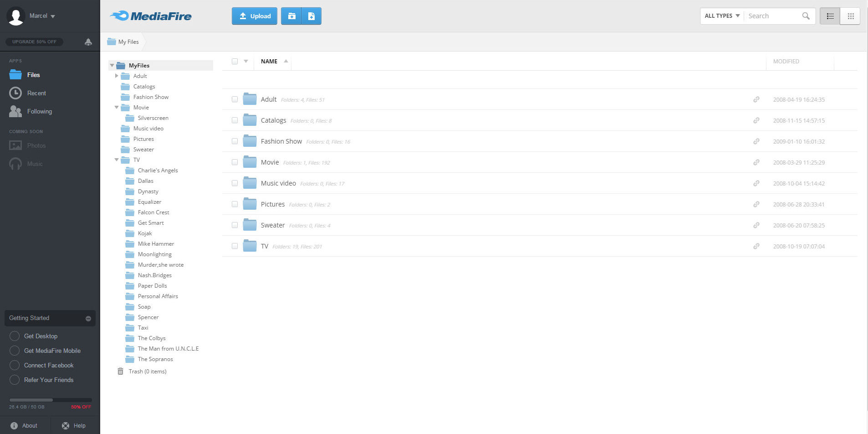Check the Adult folder checkbox
The width and height of the screenshot is (868, 434).
pyautogui.click(x=235, y=99)
